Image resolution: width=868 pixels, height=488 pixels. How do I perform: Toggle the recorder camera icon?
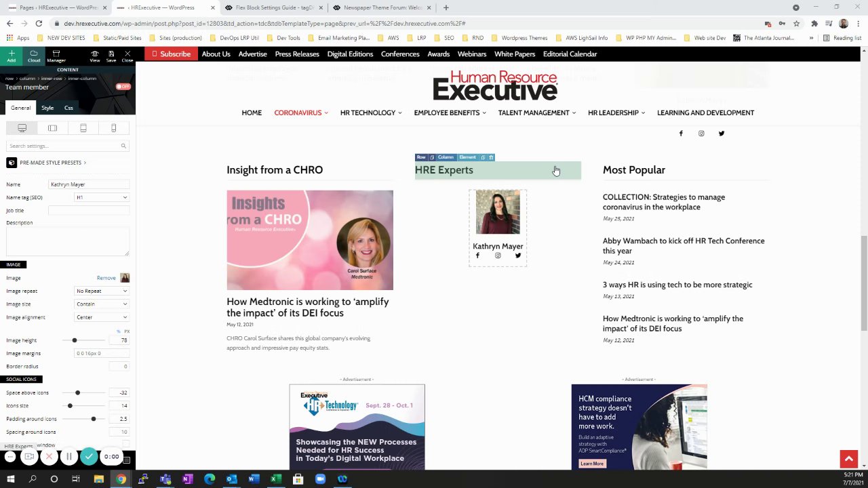pyautogui.click(x=29, y=457)
